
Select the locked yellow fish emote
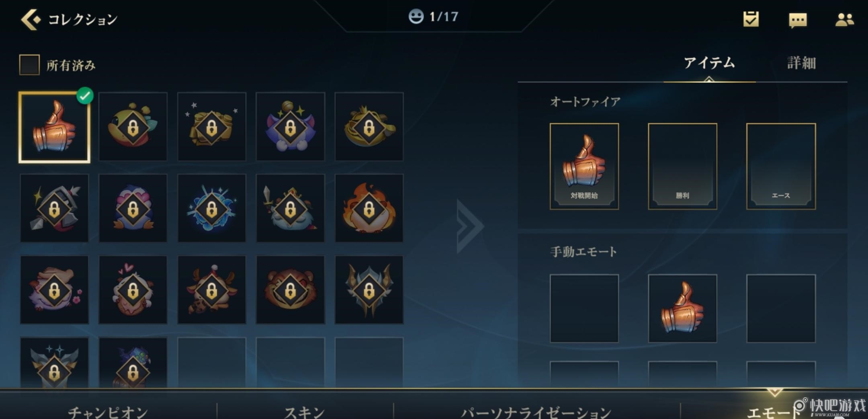pos(133,127)
